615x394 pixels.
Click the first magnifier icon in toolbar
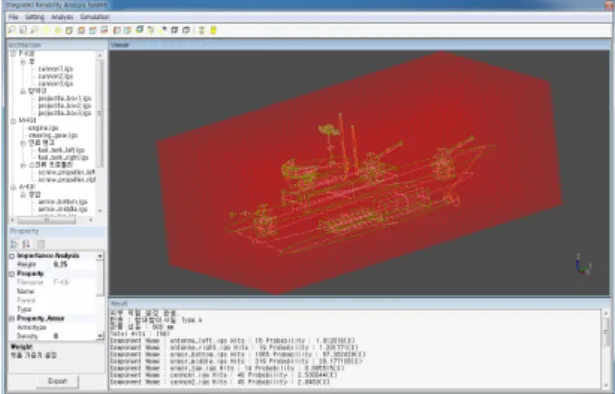pyautogui.click(x=11, y=30)
